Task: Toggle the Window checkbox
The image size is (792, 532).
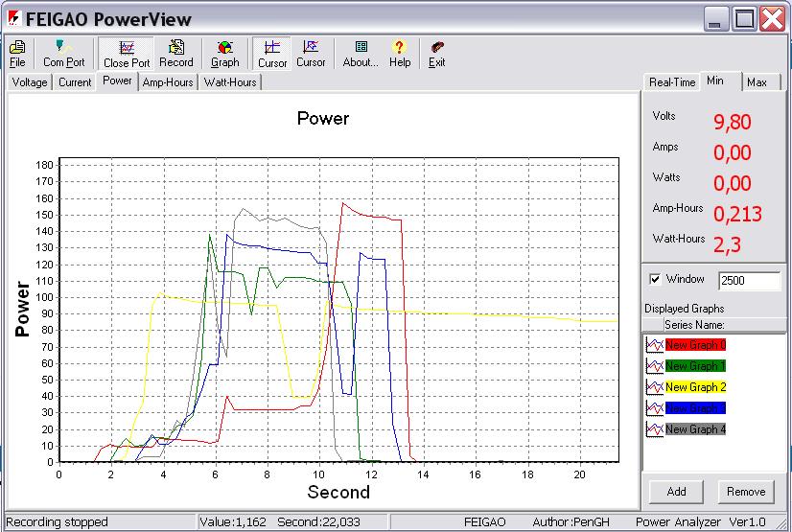Action: coord(656,280)
